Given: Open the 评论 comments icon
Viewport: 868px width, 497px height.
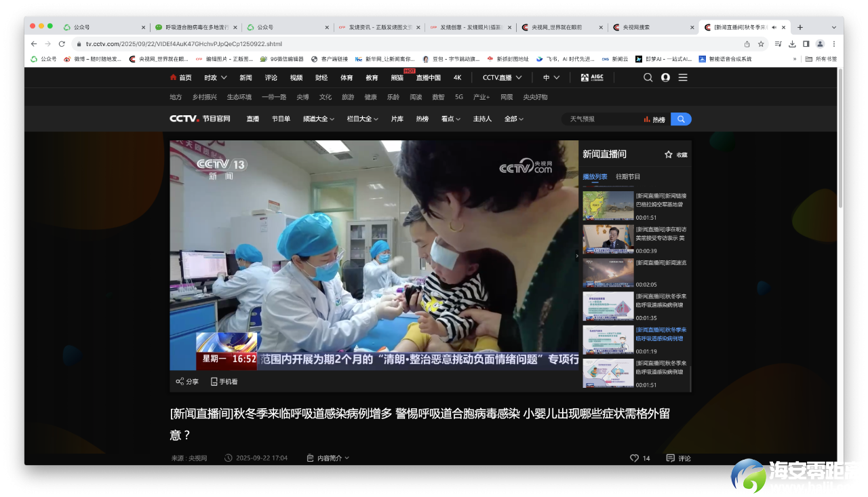Looking at the screenshot, I should click(670, 458).
